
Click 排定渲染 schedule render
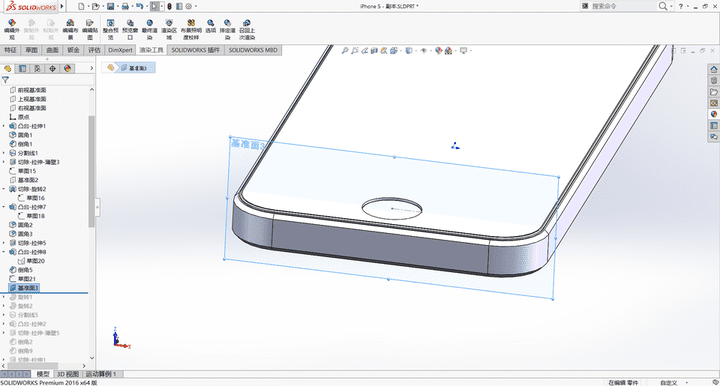pos(227,29)
